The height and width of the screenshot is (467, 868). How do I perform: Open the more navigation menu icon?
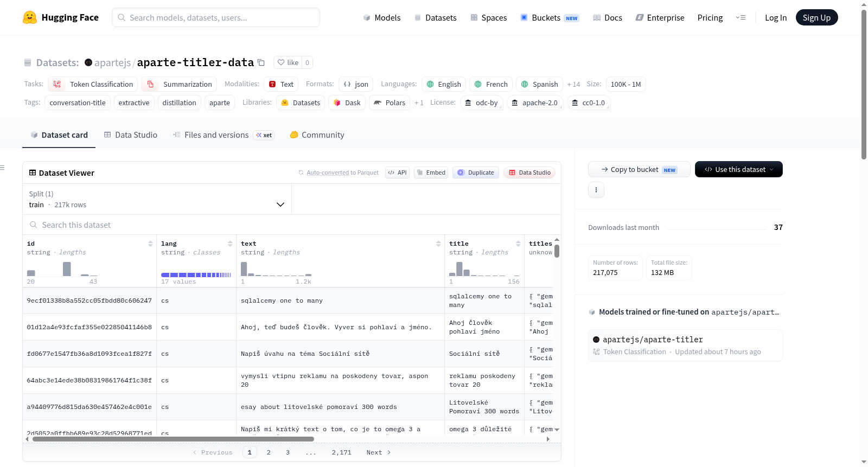[x=741, y=17]
